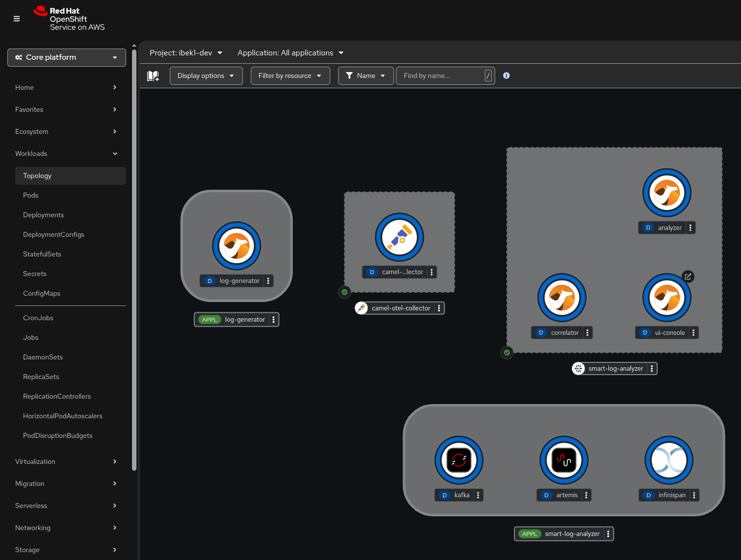Go to DaemonSets in the sidebar

coord(71,357)
